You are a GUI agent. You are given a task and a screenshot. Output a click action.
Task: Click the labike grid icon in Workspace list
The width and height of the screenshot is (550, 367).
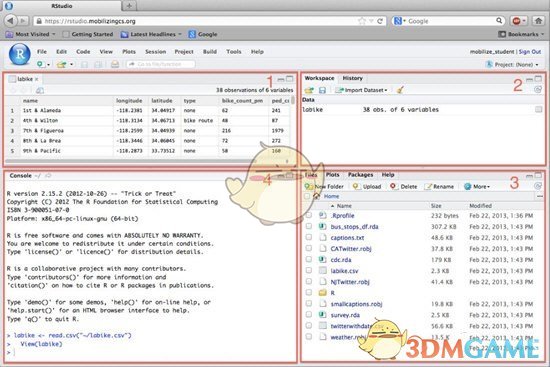[x=538, y=109]
